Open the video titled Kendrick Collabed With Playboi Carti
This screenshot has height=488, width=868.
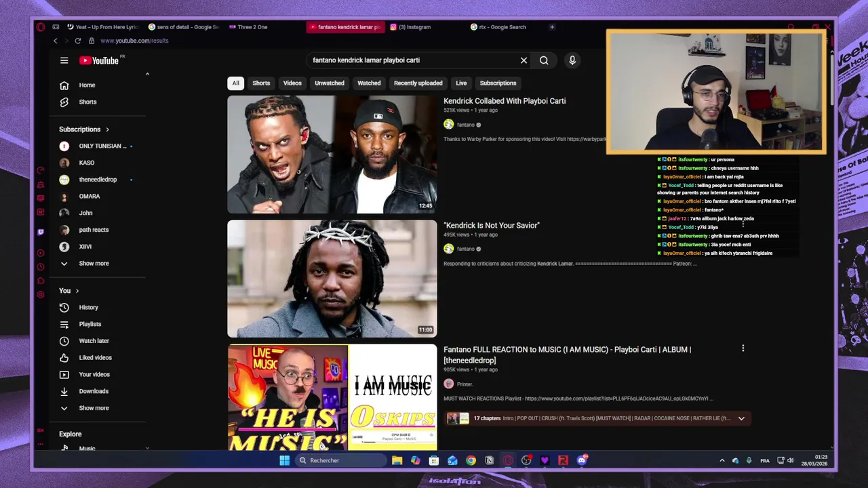pos(505,101)
